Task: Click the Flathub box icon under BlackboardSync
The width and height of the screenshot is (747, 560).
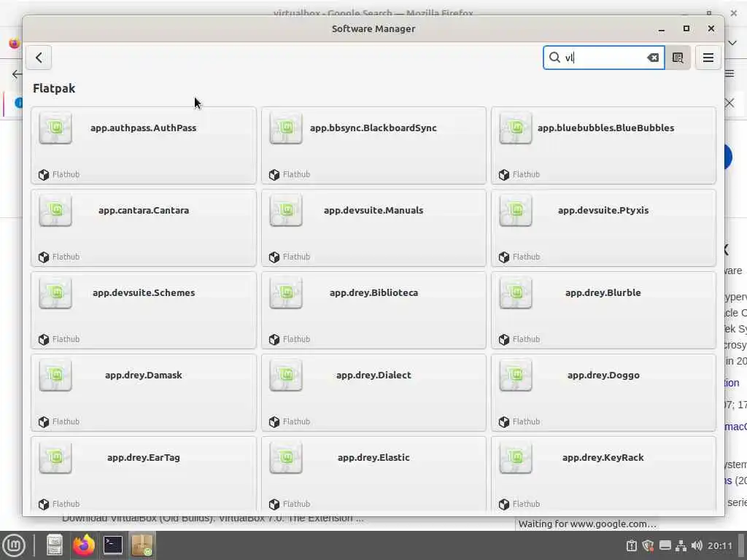Action: point(274,175)
